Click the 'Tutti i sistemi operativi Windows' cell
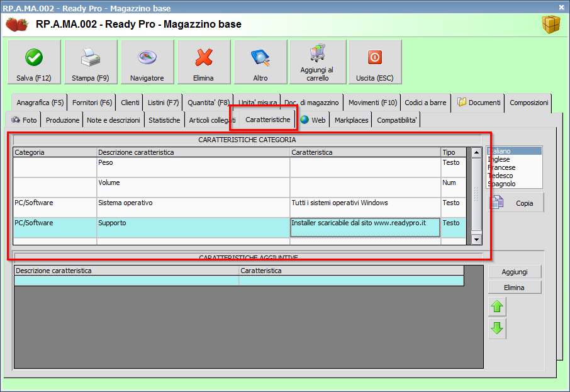 point(366,208)
